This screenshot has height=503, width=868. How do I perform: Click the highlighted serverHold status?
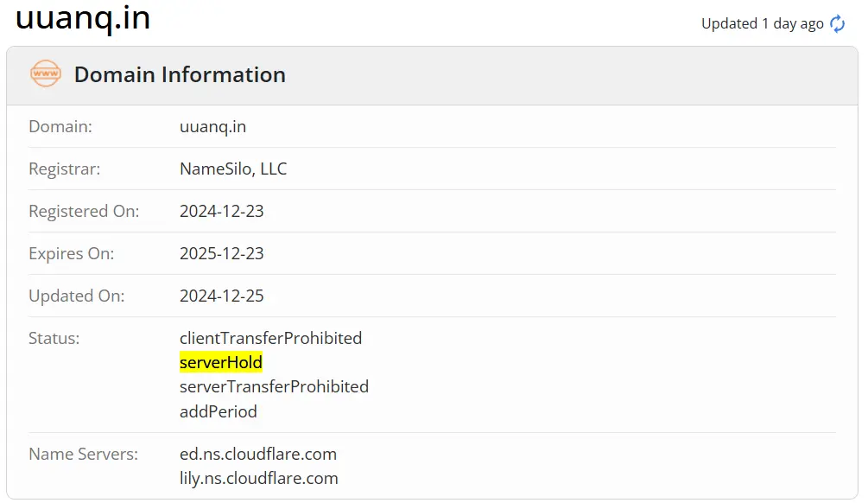click(x=221, y=362)
